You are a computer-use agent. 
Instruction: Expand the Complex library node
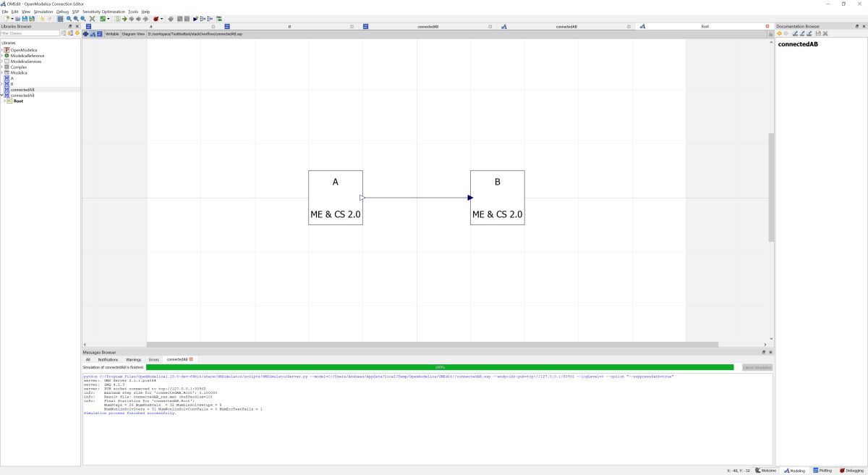point(2,67)
